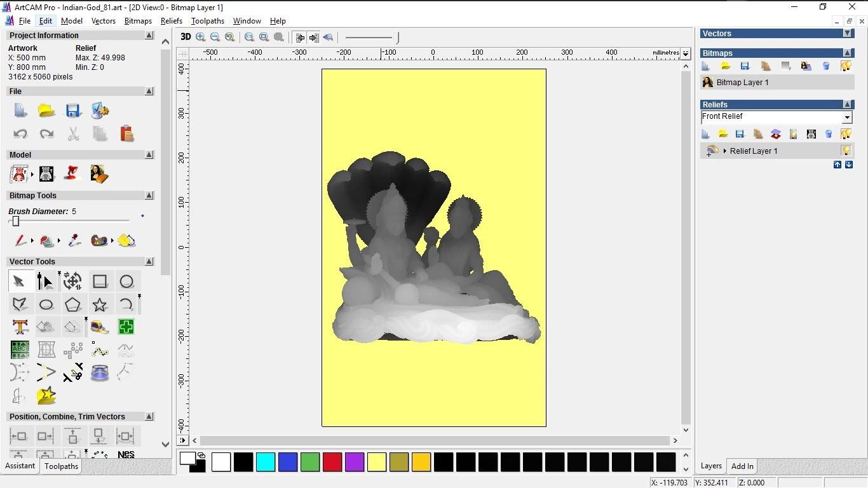Switch to the Toolpaths tab
Image resolution: width=868 pixels, height=488 pixels.
(x=61, y=466)
